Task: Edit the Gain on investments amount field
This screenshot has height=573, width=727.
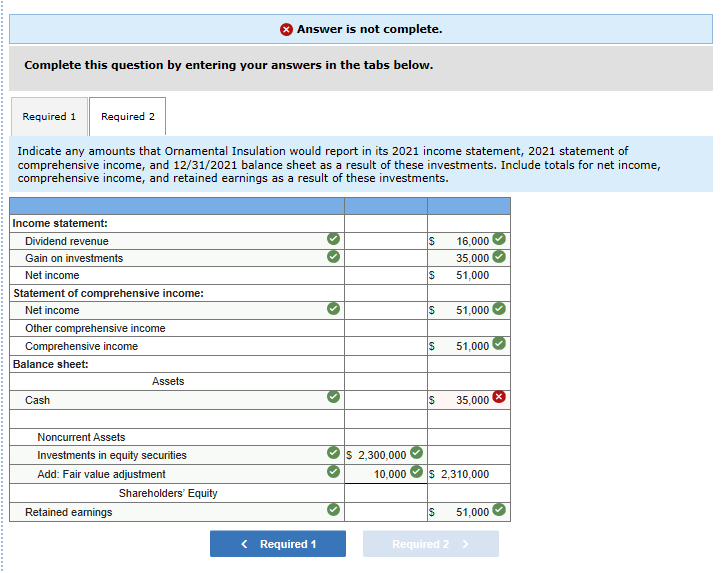Action: (x=469, y=258)
